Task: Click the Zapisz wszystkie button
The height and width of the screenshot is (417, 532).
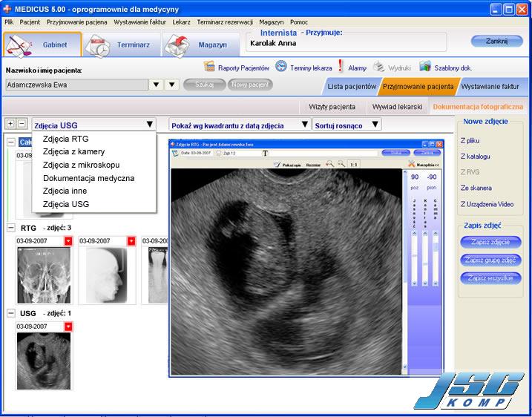Action: (x=490, y=278)
